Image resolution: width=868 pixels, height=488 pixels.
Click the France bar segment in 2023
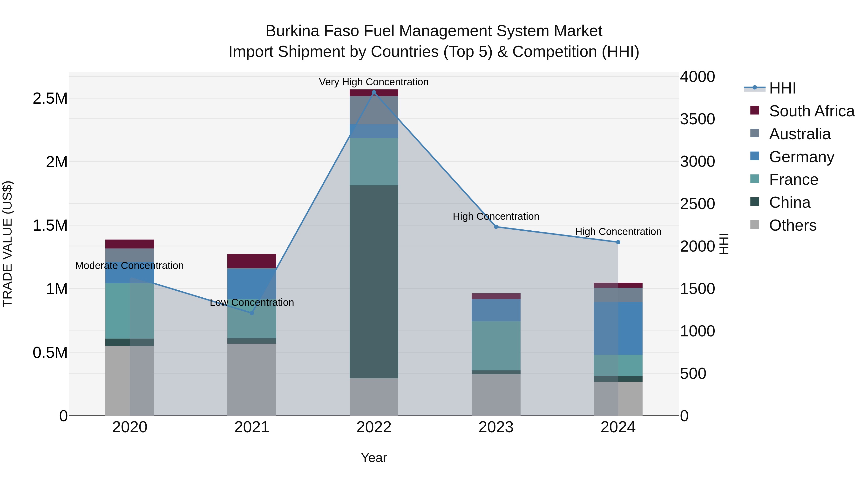point(496,346)
